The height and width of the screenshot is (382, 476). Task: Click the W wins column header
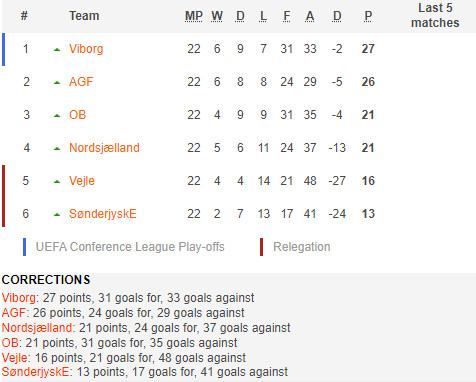click(217, 16)
